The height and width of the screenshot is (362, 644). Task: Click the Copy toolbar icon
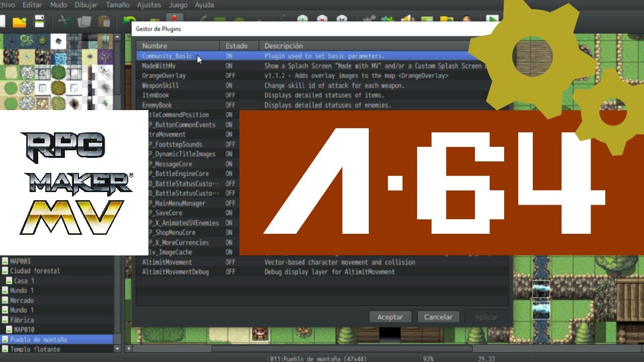click(84, 22)
